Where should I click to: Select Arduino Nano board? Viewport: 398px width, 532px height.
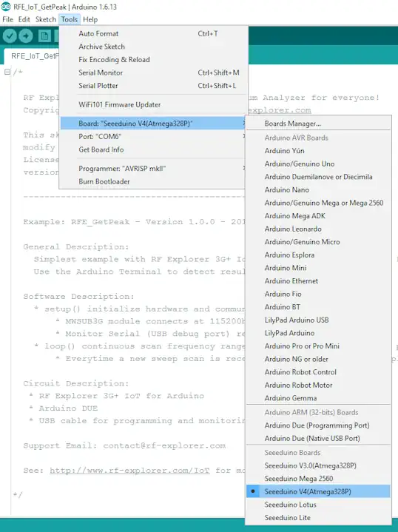pos(318,189)
